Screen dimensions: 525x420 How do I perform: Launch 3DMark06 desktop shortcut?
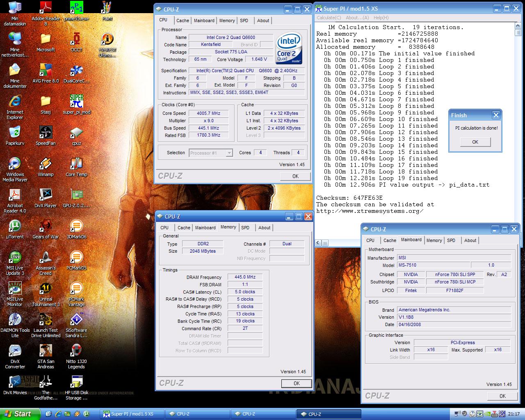coord(76,229)
